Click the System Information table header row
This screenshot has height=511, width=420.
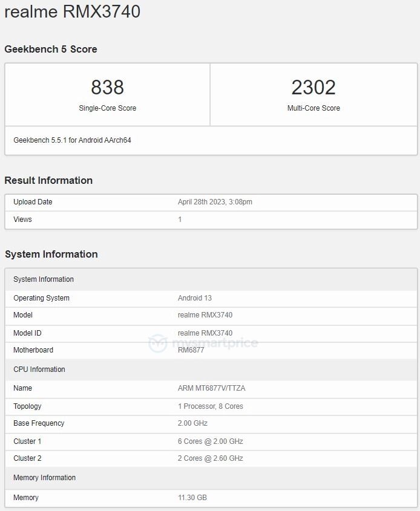(211, 279)
